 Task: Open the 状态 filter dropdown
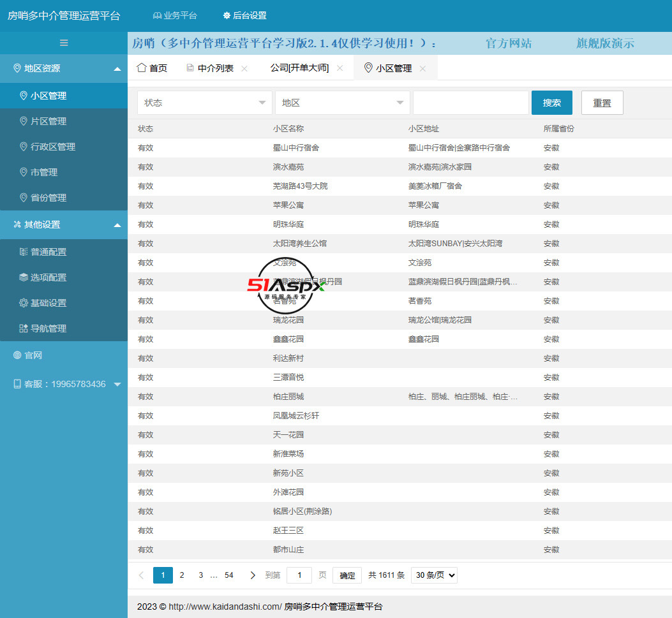coord(204,103)
